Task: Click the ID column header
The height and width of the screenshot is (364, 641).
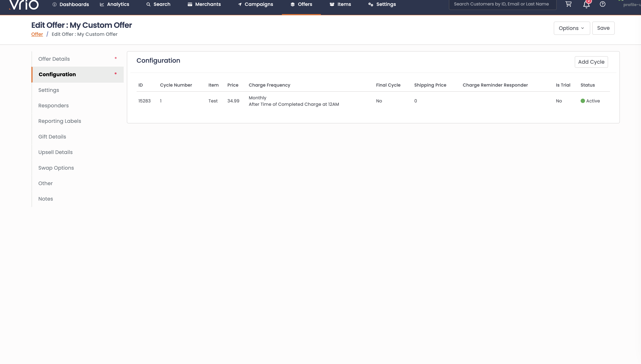Action: point(141,85)
